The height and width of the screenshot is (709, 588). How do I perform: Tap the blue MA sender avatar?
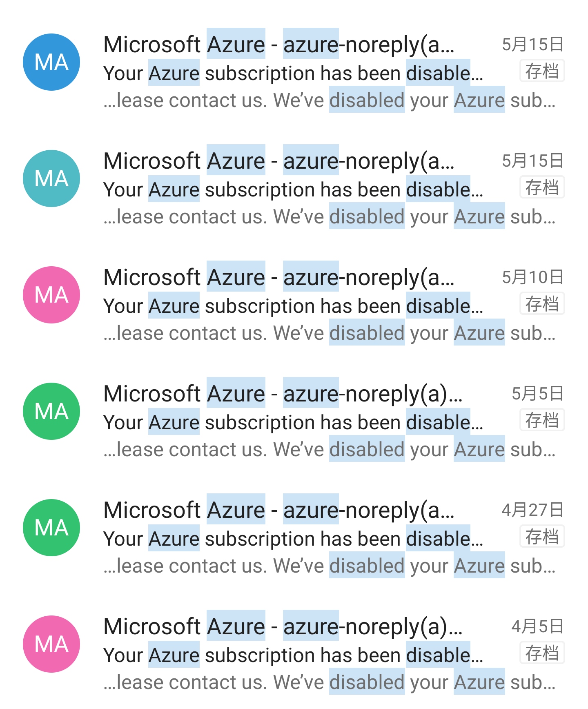pyautogui.click(x=51, y=62)
